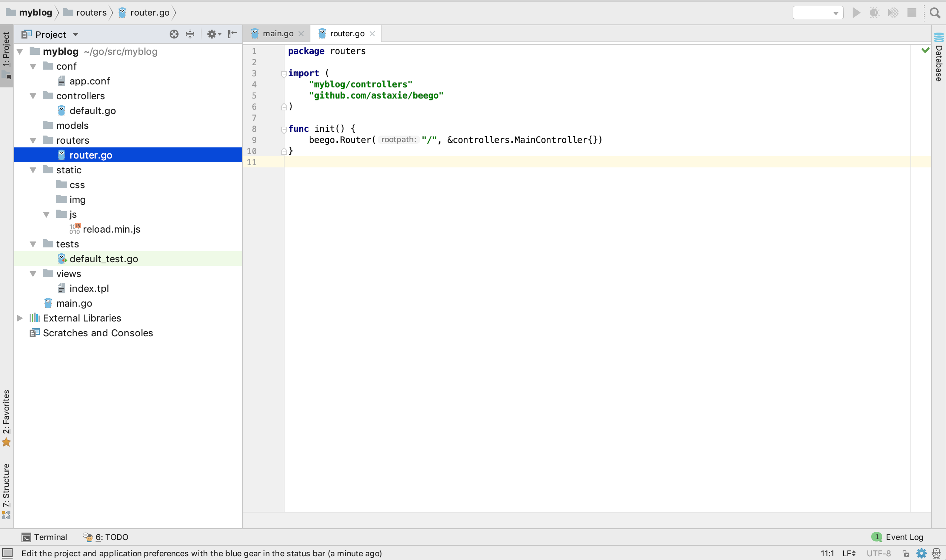Click UTF-8 encoding in the status bar
946x560 pixels.
878,553
